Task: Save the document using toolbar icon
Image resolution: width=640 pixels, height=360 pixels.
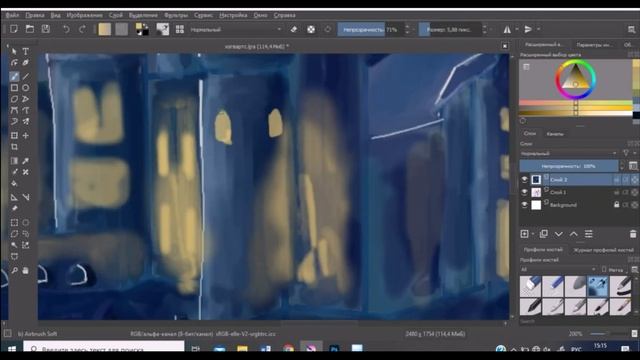Action: [46, 29]
